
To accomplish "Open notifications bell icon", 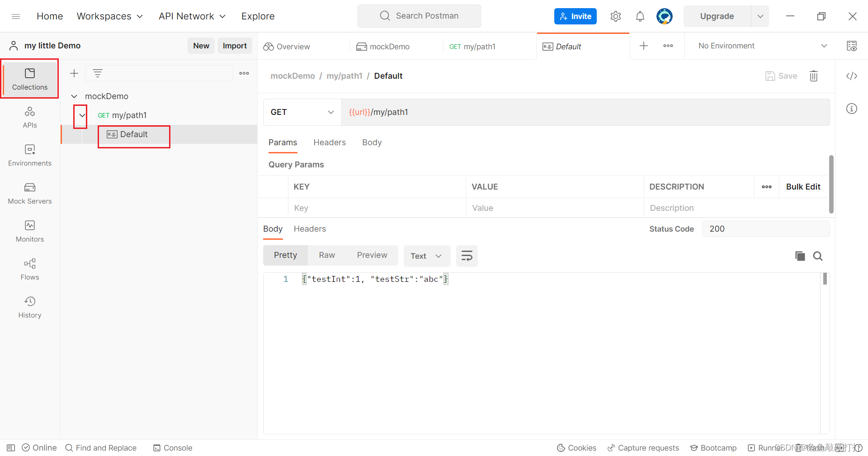I will coord(640,16).
